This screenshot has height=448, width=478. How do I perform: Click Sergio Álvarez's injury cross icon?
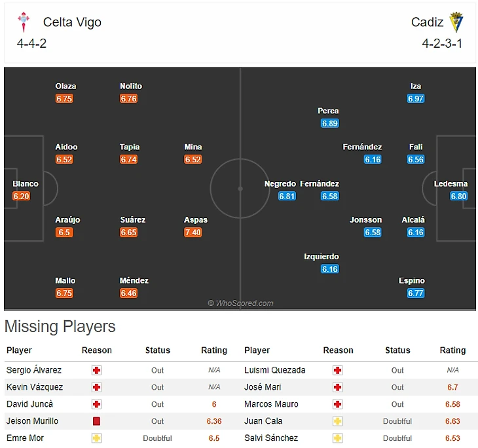click(97, 370)
